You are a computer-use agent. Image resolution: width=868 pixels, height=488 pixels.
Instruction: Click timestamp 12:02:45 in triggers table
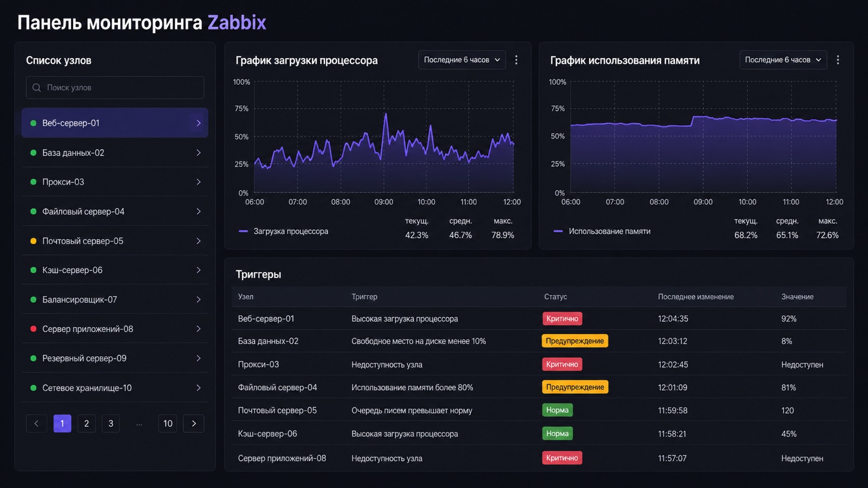[673, 364]
